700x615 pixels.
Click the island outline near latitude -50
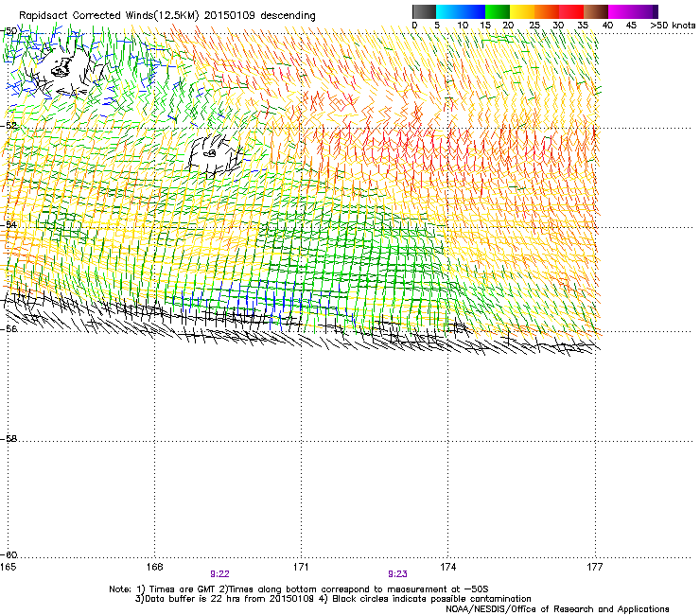pos(62,66)
